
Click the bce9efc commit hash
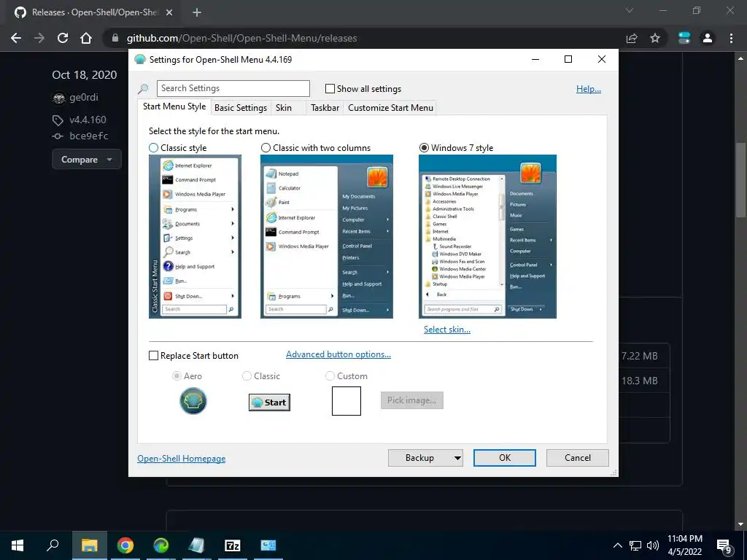[x=88, y=136]
